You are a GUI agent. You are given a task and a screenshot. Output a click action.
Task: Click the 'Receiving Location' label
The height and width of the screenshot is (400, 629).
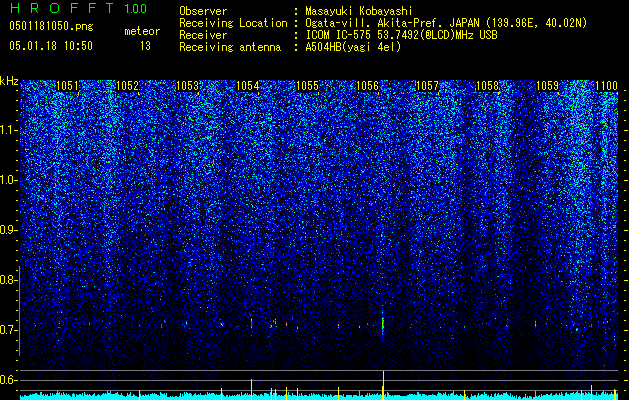tap(233, 24)
